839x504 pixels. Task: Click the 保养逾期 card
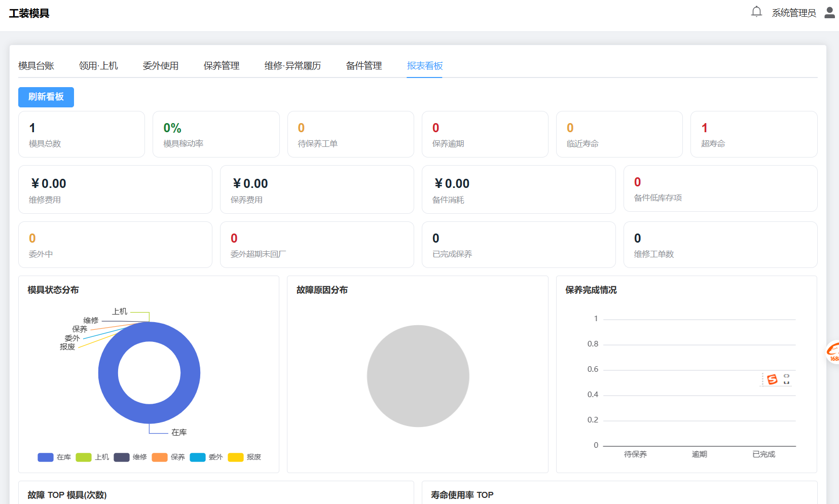(x=485, y=134)
